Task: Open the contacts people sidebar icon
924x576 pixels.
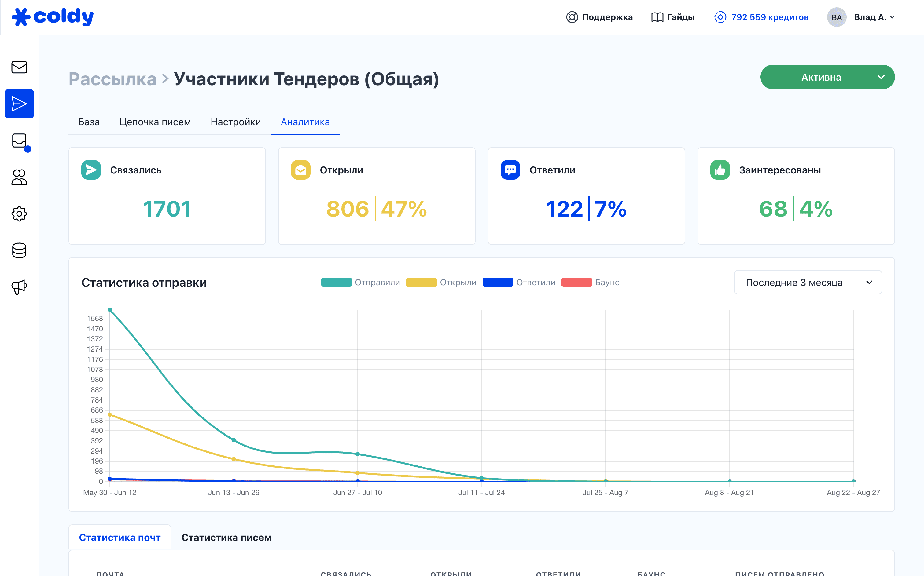Action: click(x=19, y=177)
